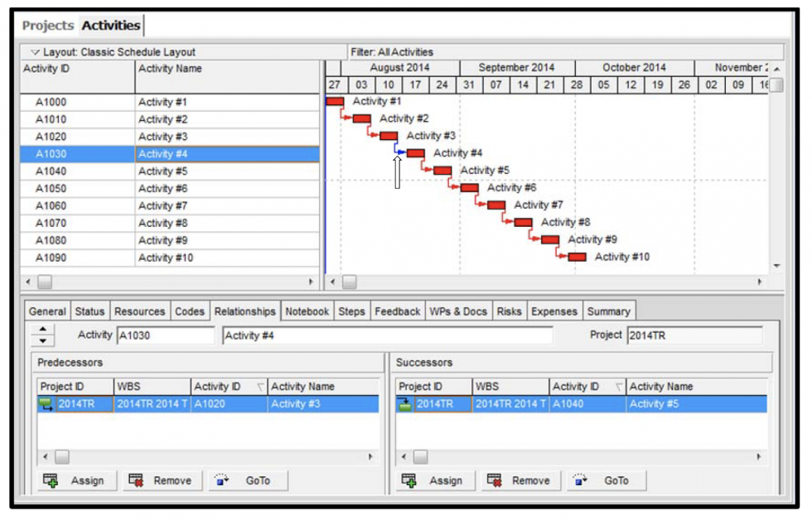Open the Notebook tab
The height and width of the screenshot is (520, 812).
point(307,312)
